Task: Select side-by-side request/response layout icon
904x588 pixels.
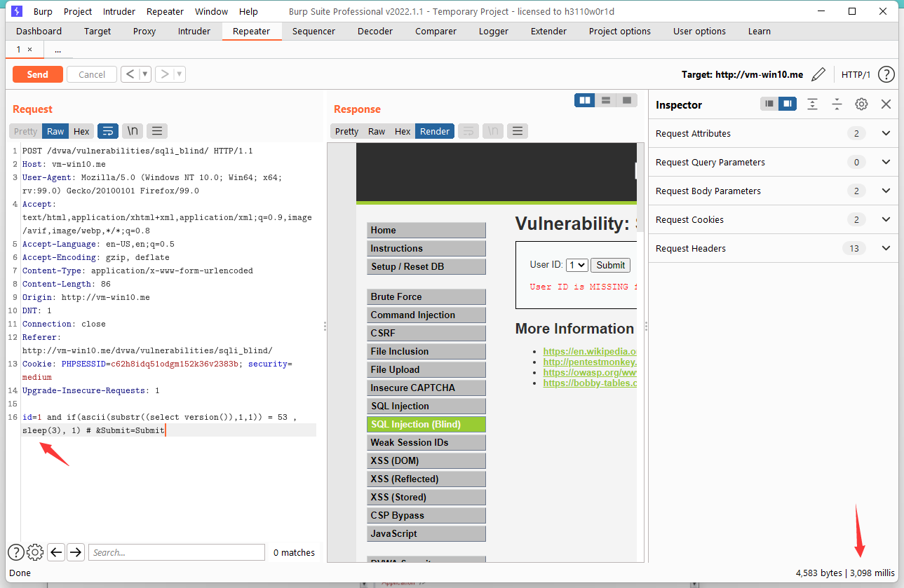Action: (x=585, y=100)
